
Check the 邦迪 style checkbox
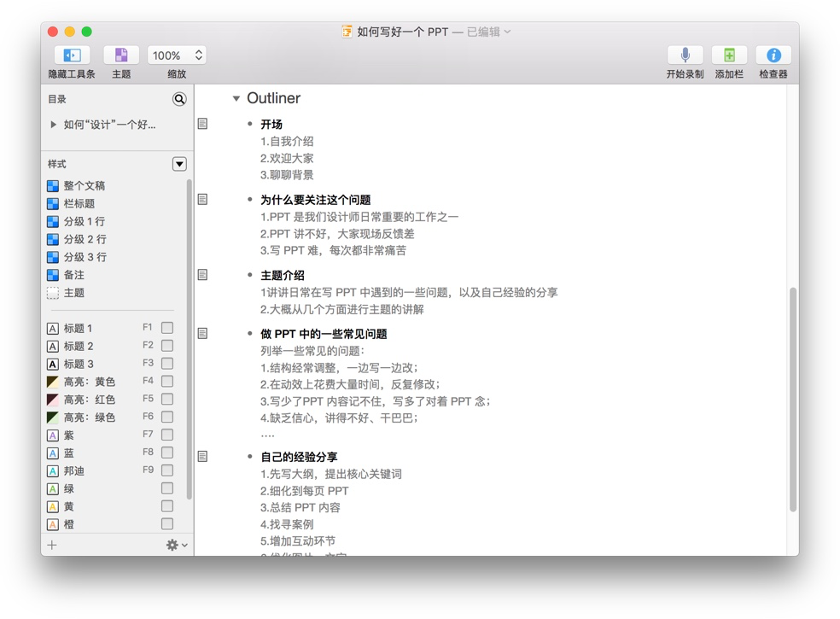pyautogui.click(x=167, y=470)
